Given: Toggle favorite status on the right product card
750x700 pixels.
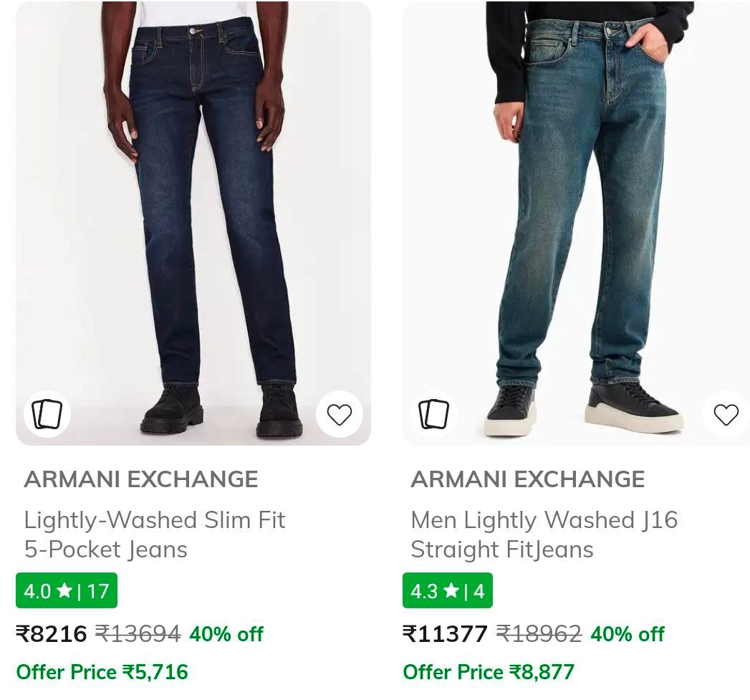Looking at the screenshot, I should coord(726,414).
